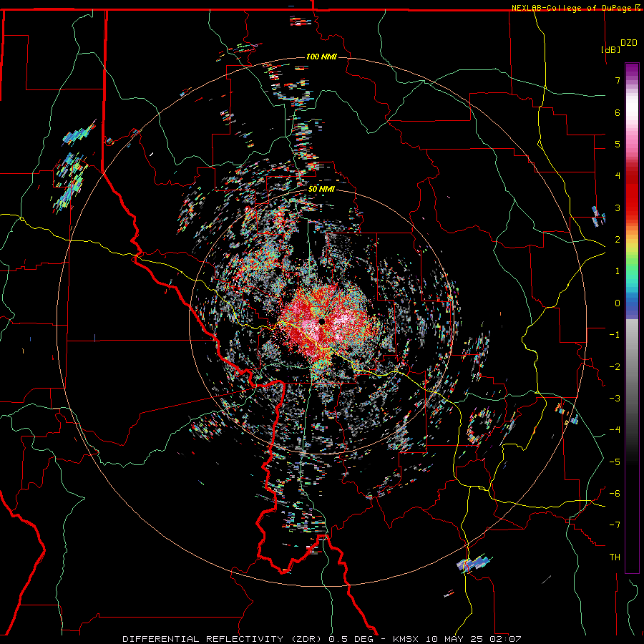Click the timestamp "02:07" in the caption
Image resolution: width=644 pixels, height=644 pixels.
(505, 639)
